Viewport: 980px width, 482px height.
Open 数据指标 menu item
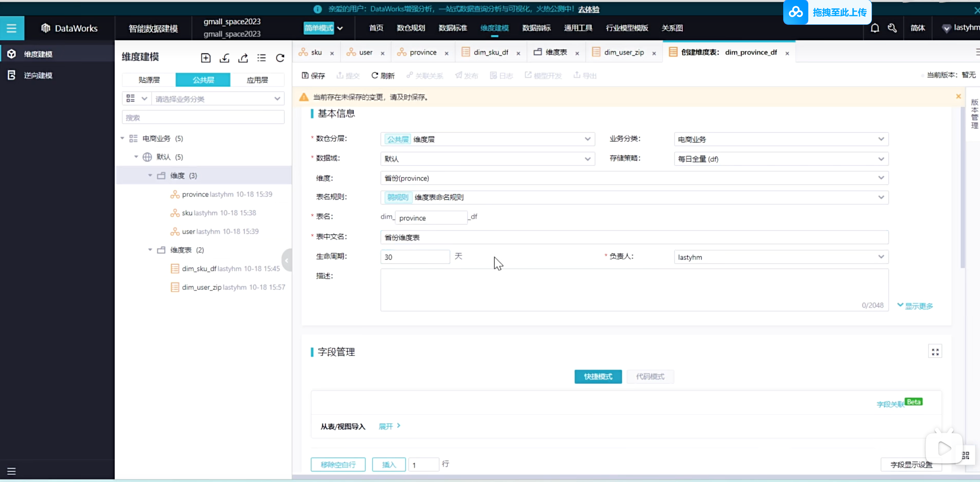(x=536, y=28)
